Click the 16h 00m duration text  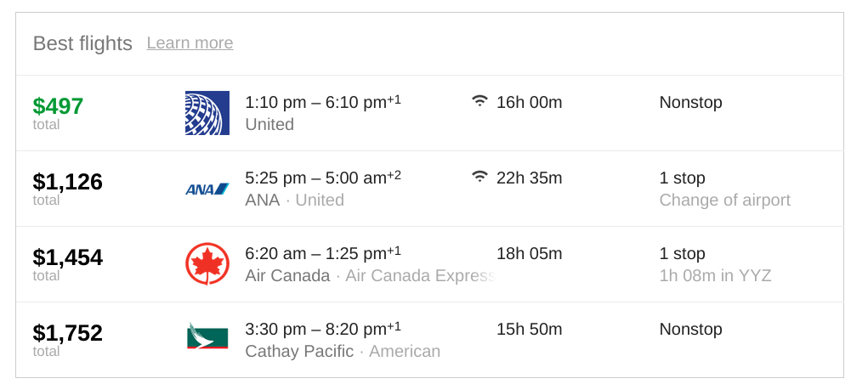(529, 102)
